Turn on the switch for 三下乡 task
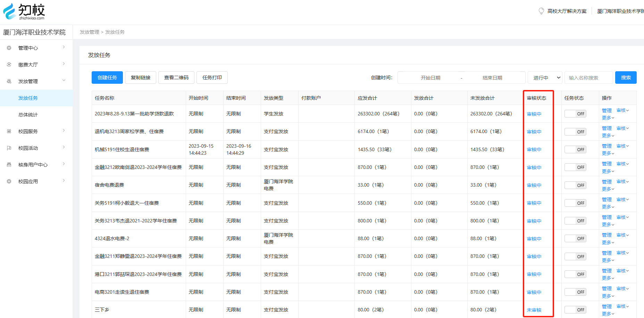Viewport: 644px width, 318px height. click(x=575, y=310)
